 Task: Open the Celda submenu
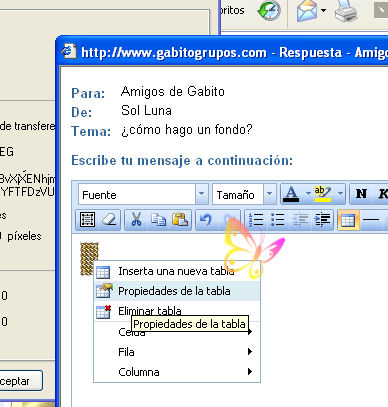(177, 332)
